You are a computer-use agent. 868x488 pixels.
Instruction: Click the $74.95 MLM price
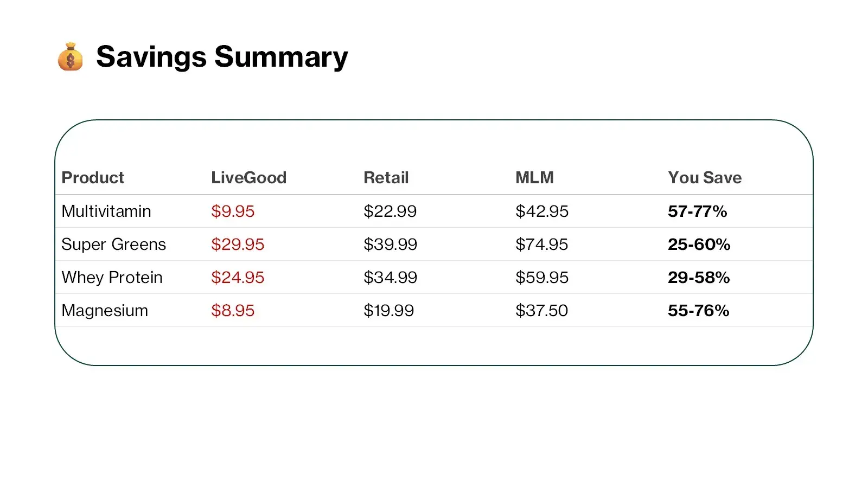pyautogui.click(x=541, y=245)
